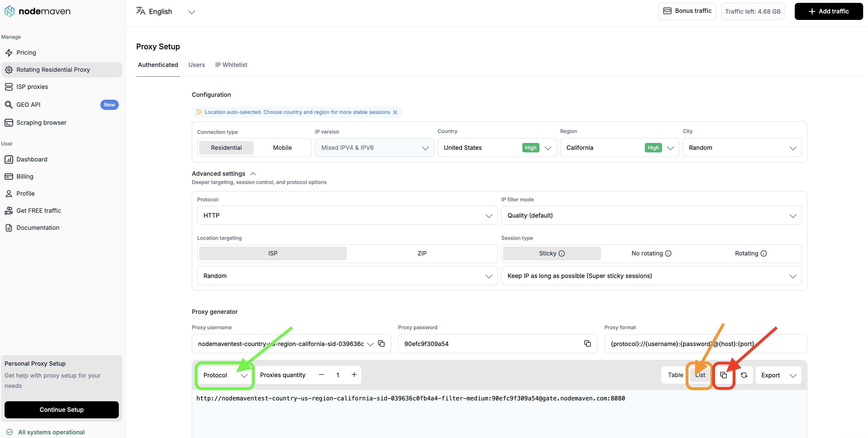The height and width of the screenshot is (438, 868).
Task: Click the Get FREE traffic gift icon
Action: [x=9, y=211]
